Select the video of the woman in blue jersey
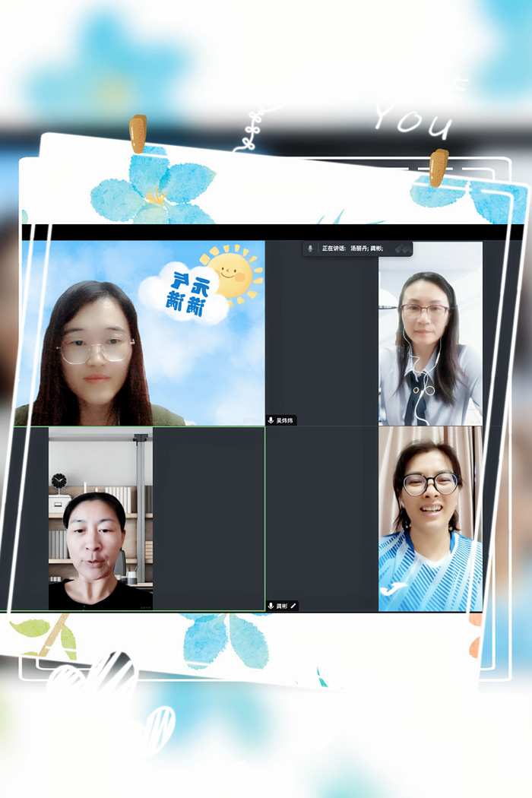The height and width of the screenshot is (798, 532). coord(430,518)
